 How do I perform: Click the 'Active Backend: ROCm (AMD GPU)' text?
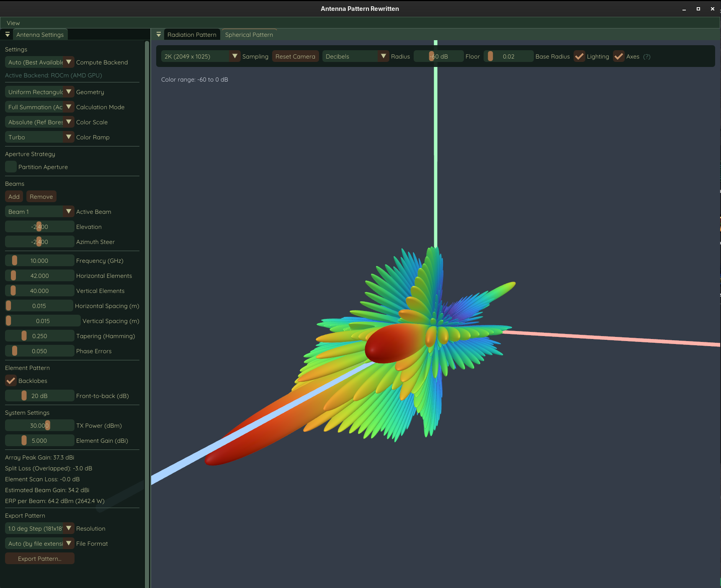pos(54,75)
